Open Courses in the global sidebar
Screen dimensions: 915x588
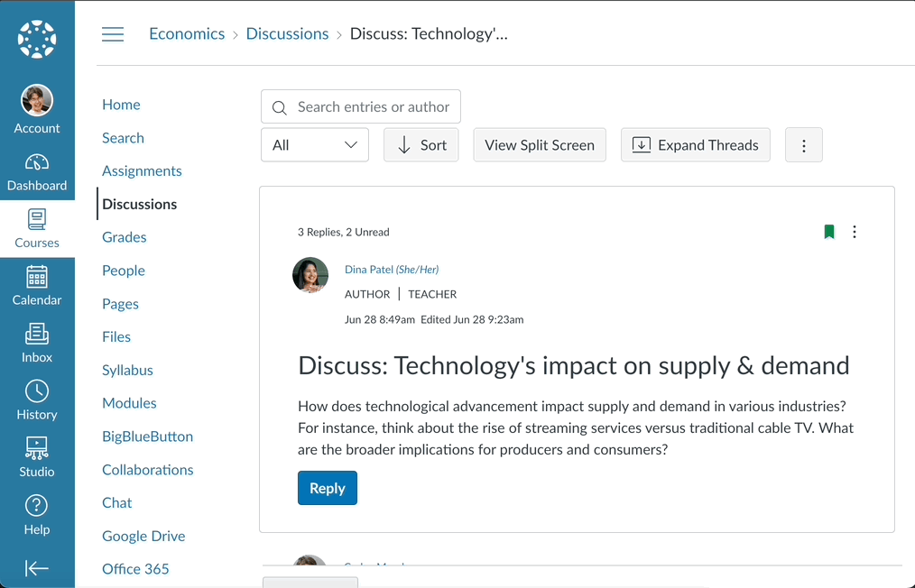[37, 229]
